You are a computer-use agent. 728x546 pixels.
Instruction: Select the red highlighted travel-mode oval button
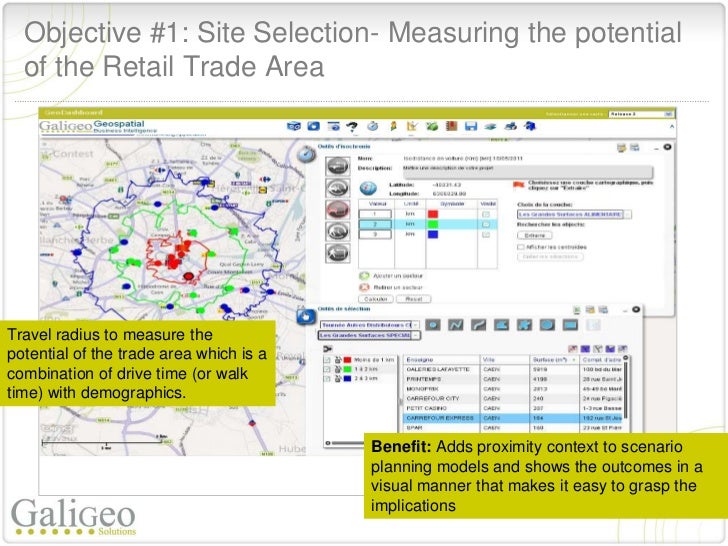pos(338,209)
